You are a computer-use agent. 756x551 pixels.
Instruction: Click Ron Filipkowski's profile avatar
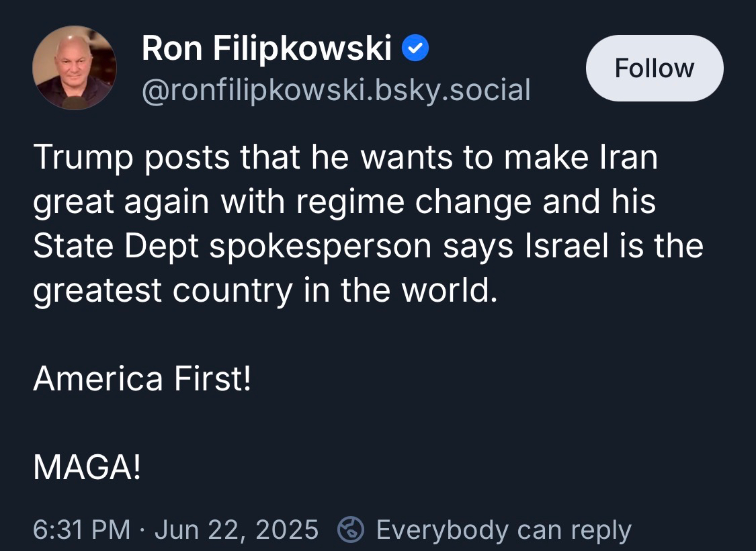click(74, 67)
